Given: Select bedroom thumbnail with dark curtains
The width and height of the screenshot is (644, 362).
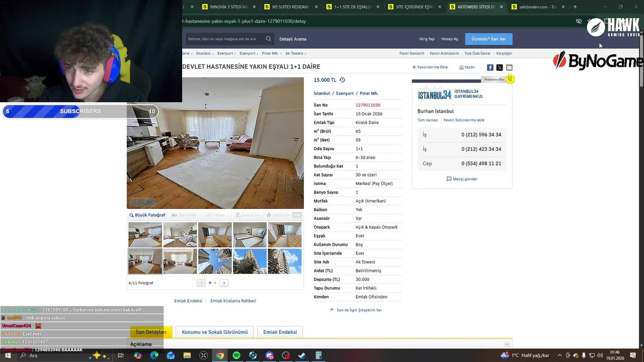Looking at the screenshot, I should [215, 235].
